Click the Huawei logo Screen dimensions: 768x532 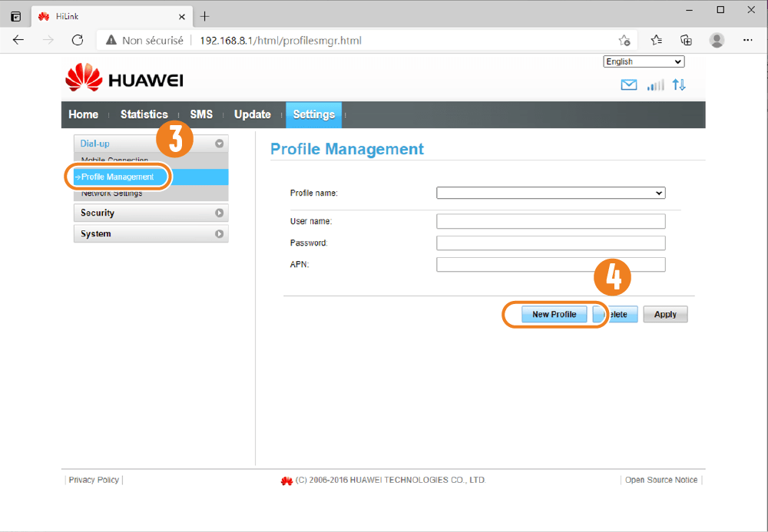click(x=124, y=78)
